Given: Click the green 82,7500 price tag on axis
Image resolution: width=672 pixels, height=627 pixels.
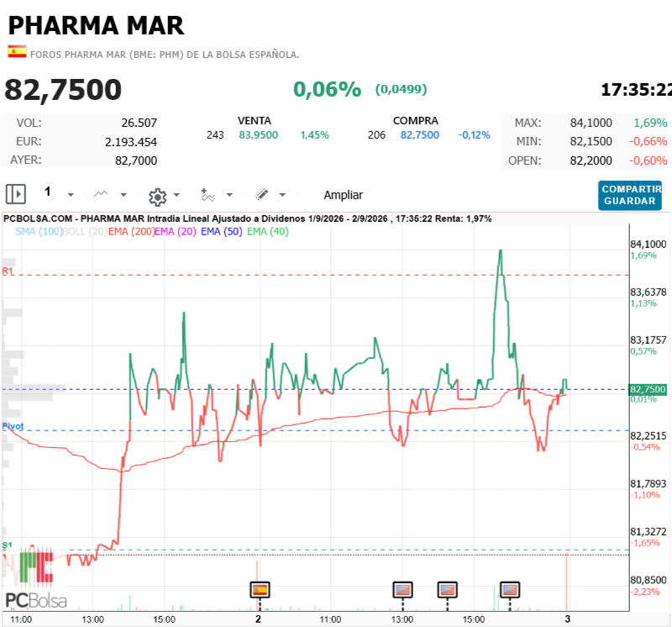Looking at the screenshot, I should coord(648,389).
